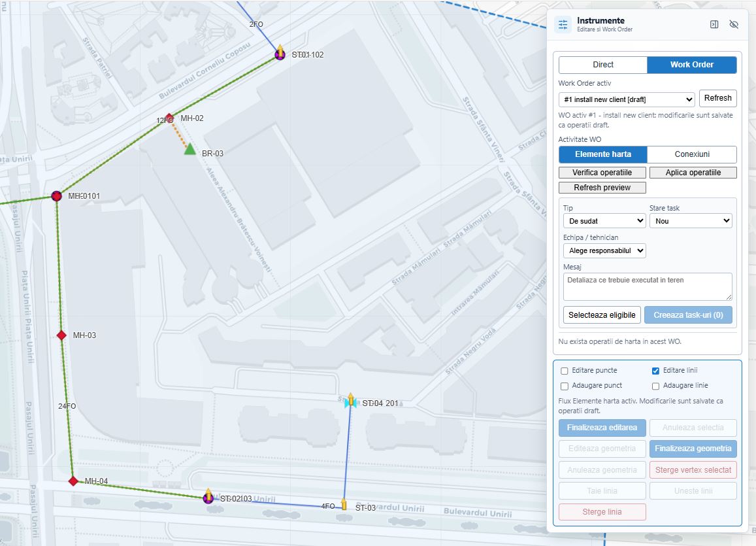
Task: Click Verifica operatiile button
Action: pos(602,173)
